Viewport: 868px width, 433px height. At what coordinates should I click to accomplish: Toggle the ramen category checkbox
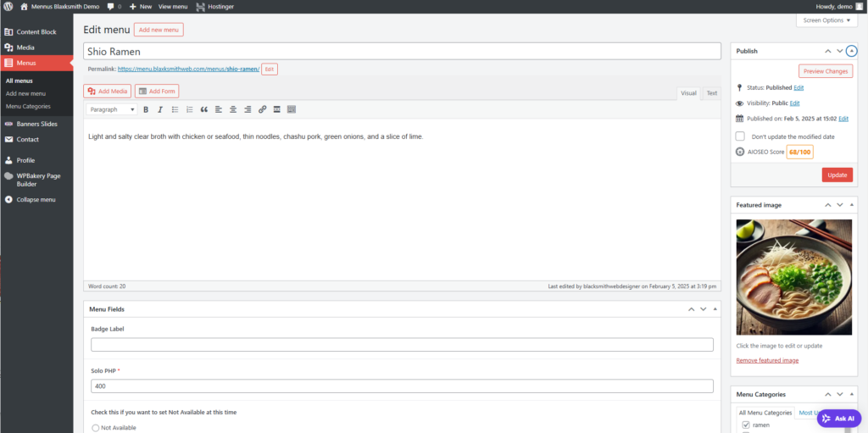(x=745, y=425)
